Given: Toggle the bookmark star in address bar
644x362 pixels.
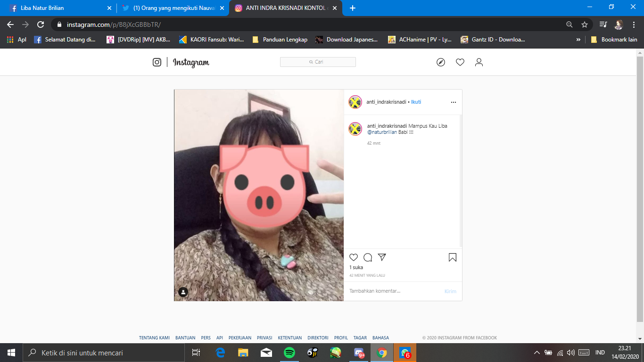Looking at the screenshot, I should [585, 25].
